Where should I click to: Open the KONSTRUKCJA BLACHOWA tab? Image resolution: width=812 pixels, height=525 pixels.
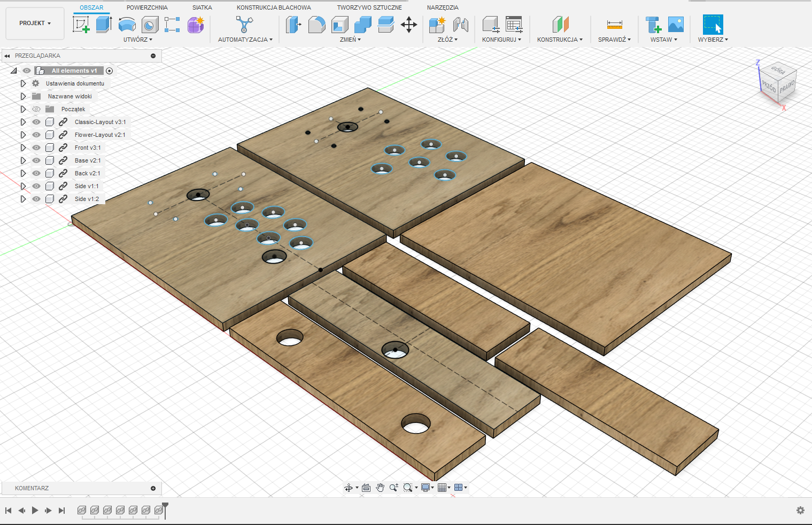point(274,7)
